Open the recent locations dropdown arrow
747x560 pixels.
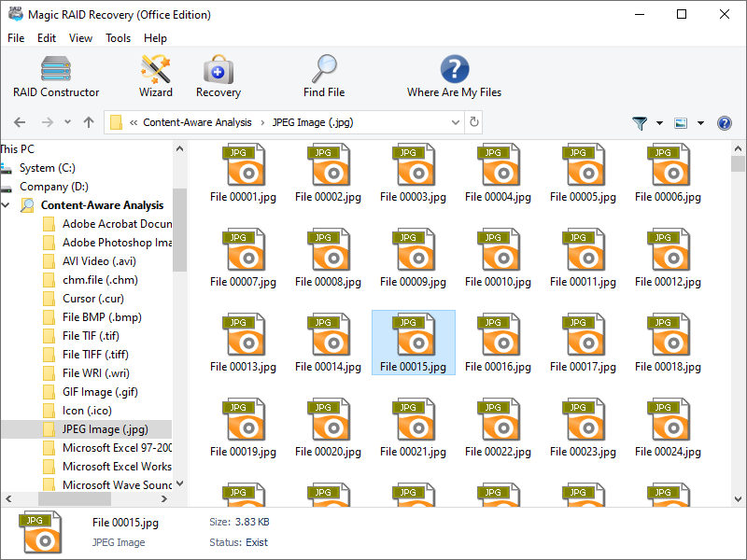[x=67, y=122]
